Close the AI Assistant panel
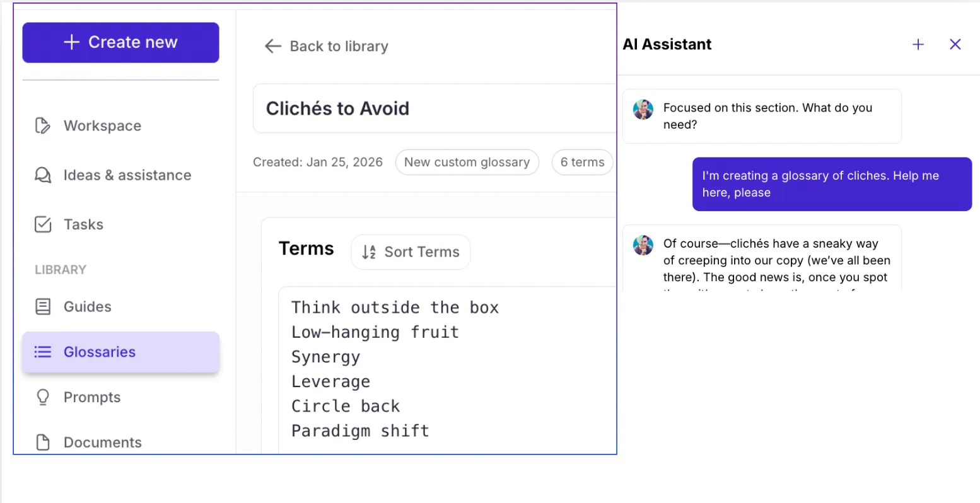 pyautogui.click(x=955, y=44)
